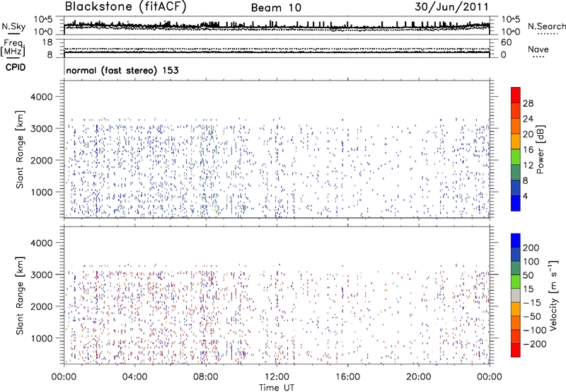Click the bright blue bottom Power colorbar swatch
The image size is (566, 392).
(516, 203)
